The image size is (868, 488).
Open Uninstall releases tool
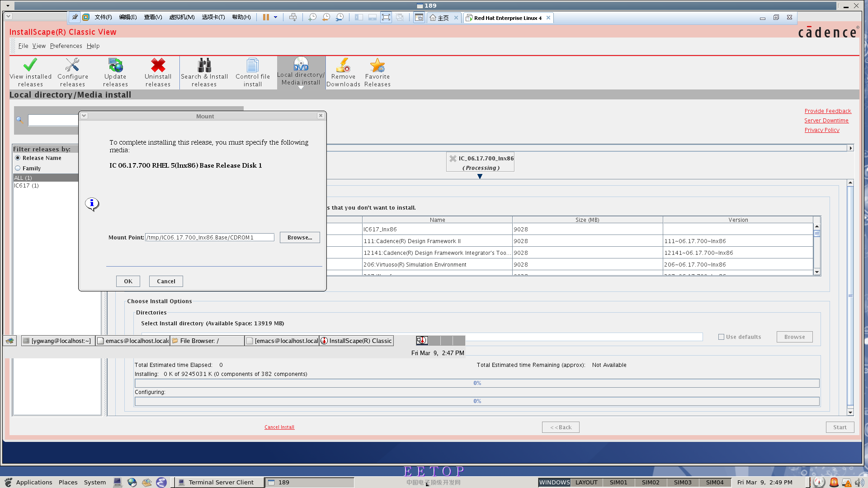click(158, 72)
